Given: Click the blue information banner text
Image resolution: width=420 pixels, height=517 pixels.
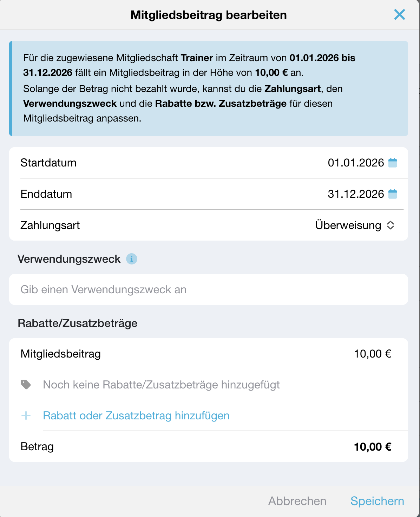Looking at the screenshot, I should click(209, 89).
